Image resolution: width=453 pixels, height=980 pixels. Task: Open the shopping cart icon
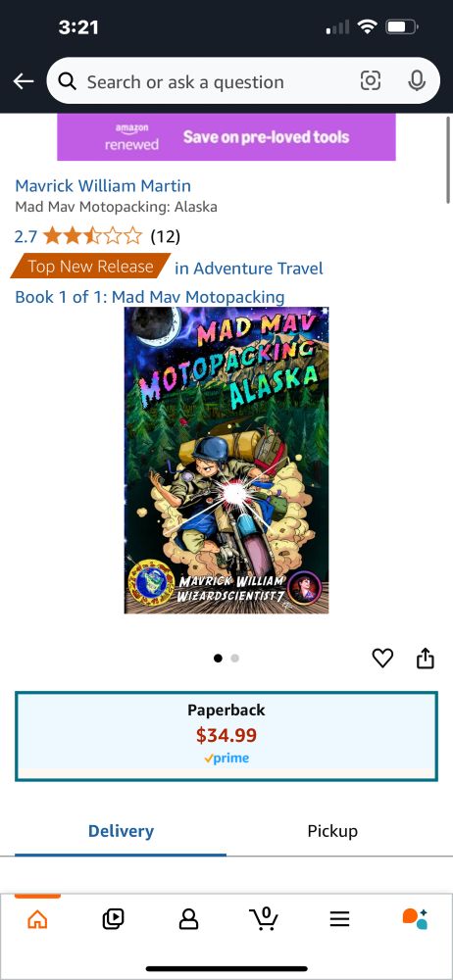(x=264, y=918)
